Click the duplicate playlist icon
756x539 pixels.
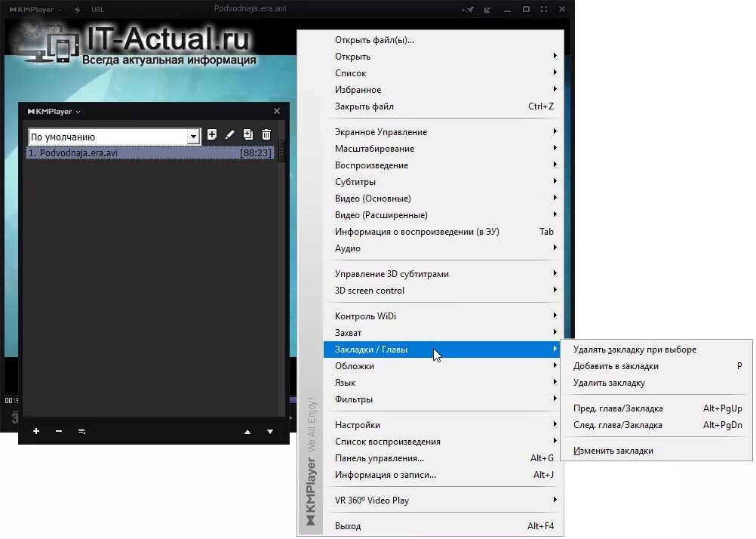point(247,134)
